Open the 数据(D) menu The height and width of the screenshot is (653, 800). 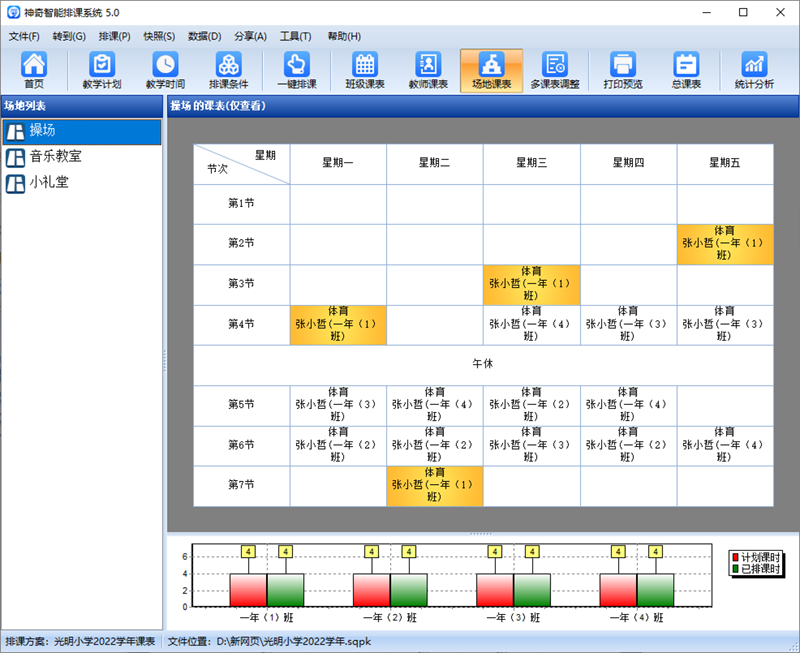pyautogui.click(x=204, y=36)
